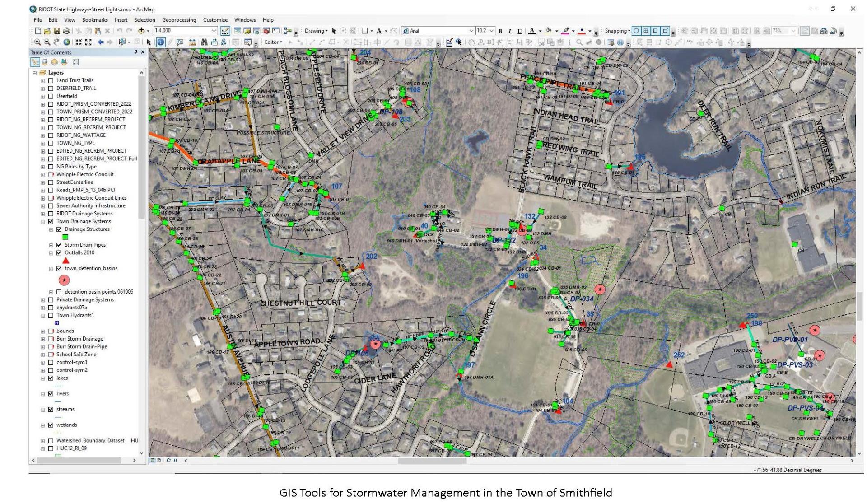The width and height of the screenshot is (867, 504).
Task: Click the Snapping menu button
Action: tap(617, 31)
